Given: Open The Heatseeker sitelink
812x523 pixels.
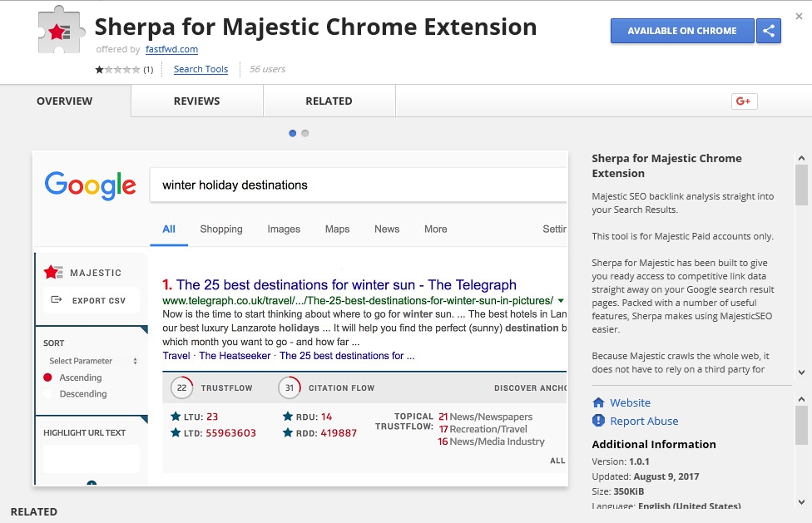Looking at the screenshot, I should (x=235, y=356).
